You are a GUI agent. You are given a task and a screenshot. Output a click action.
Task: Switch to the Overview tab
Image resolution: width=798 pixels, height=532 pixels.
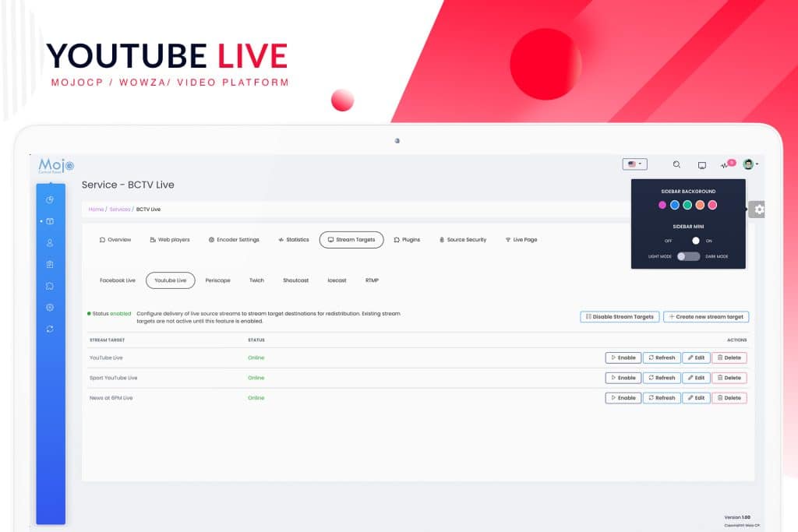(x=115, y=240)
